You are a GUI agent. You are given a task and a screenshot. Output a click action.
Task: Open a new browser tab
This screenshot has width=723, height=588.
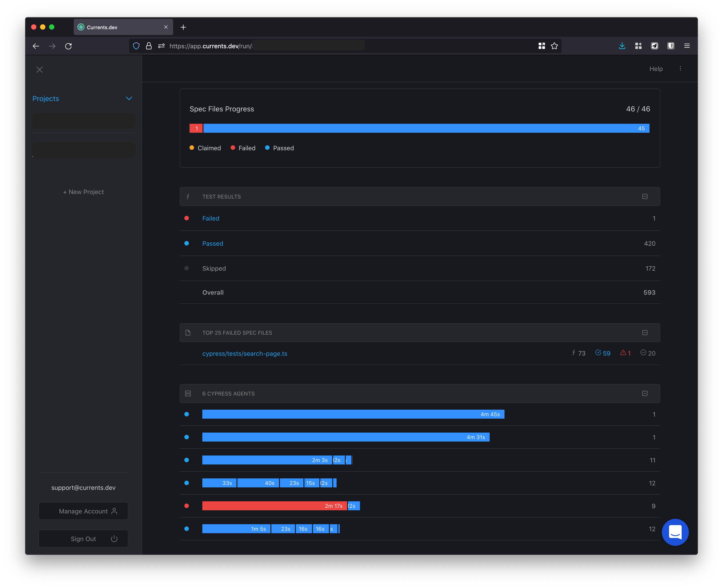pos(183,27)
